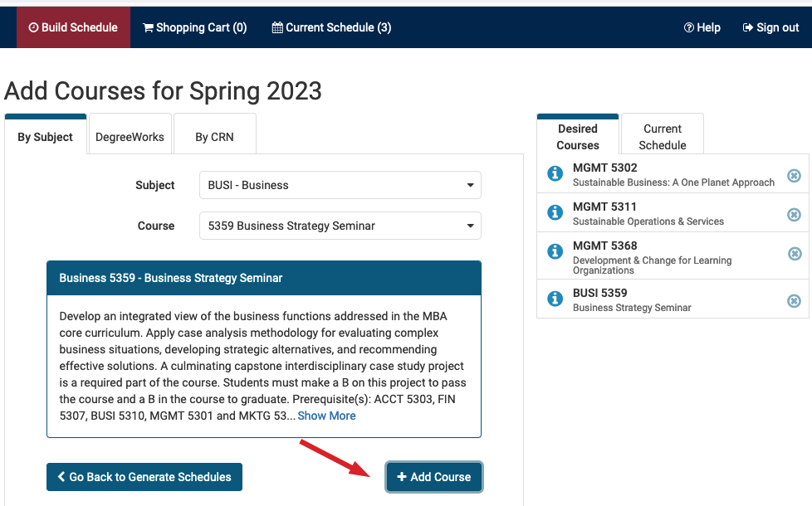Open info for BUSI 5359 course
Screen dimensions: 812x506
(555, 299)
